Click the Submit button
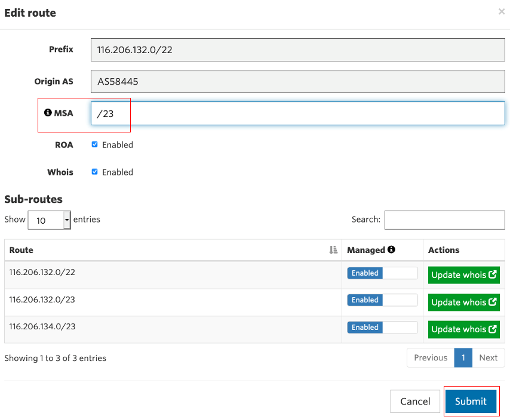The height and width of the screenshot is (420, 510). click(x=471, y=401)
